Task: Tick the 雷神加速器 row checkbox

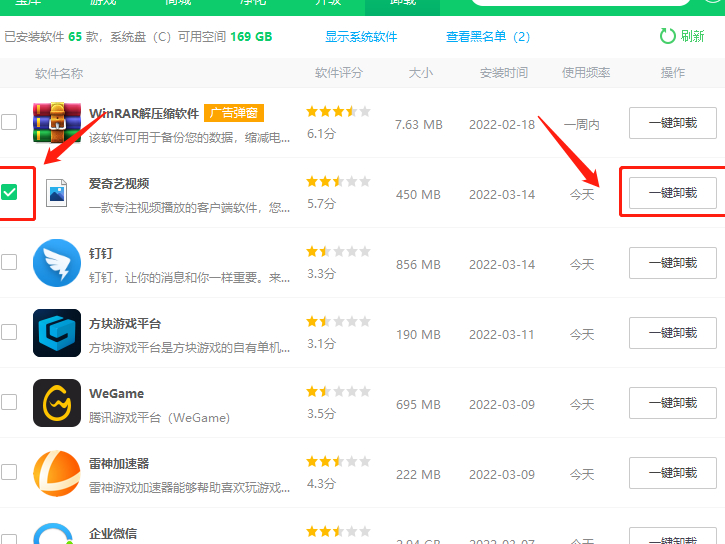Action: click(x=9, y=472)
